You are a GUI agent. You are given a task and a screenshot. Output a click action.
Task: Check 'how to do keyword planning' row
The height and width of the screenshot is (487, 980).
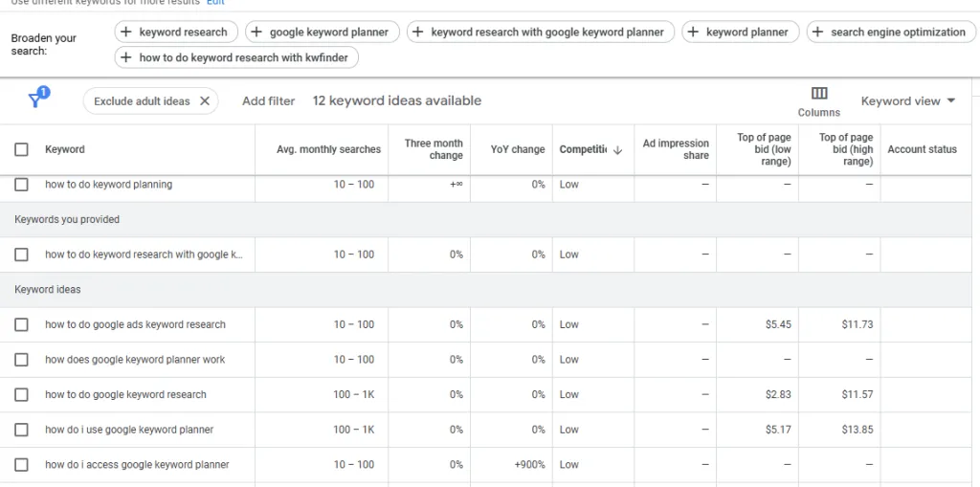point(21,185)
